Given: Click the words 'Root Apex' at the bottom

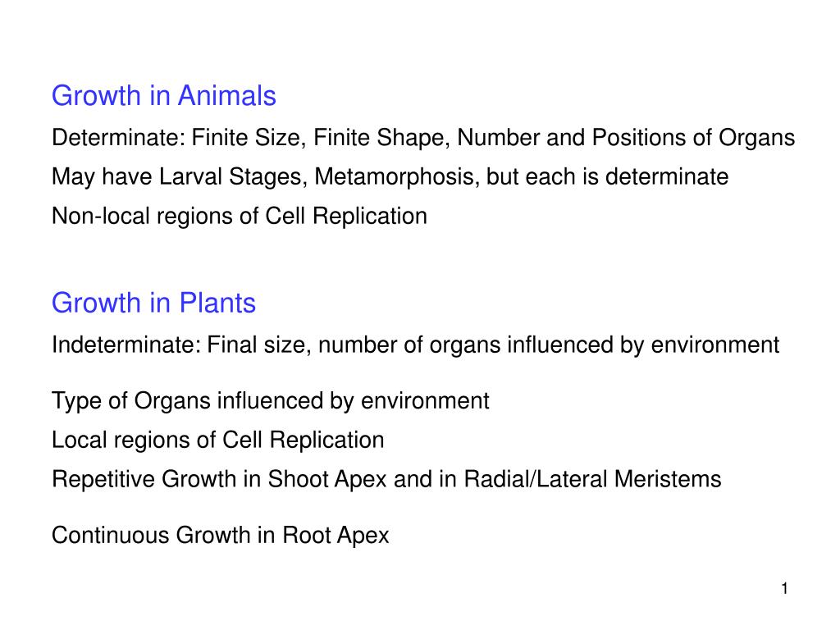Looking at the screenshot, I should (336, 536).
